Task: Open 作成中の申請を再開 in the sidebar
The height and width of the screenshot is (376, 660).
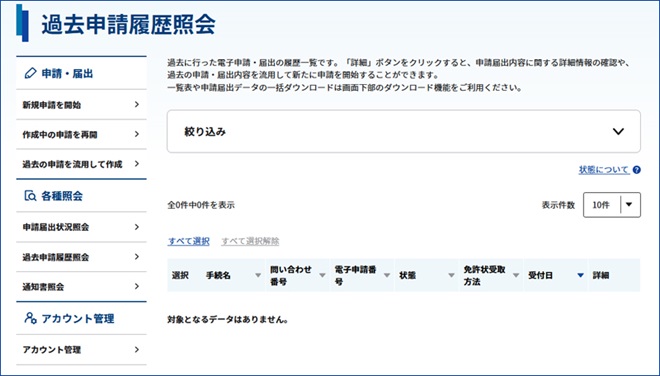Action: [x=81, y=134]
